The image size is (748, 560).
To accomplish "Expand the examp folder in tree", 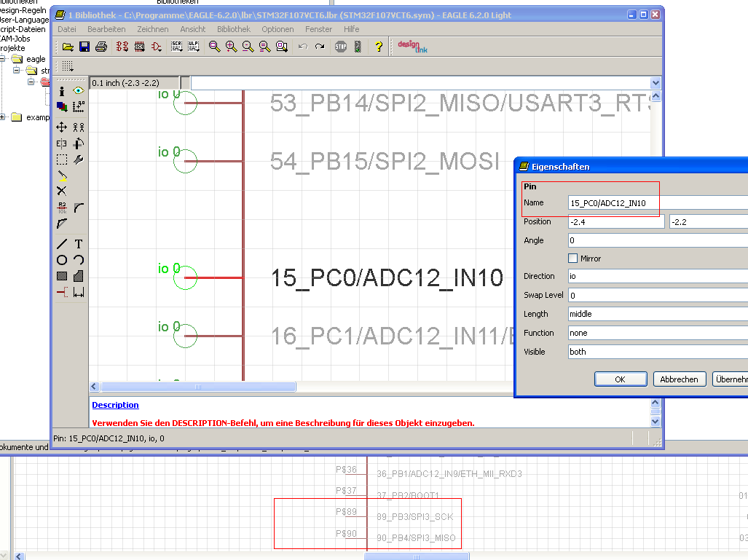I will tap(2, 117).
